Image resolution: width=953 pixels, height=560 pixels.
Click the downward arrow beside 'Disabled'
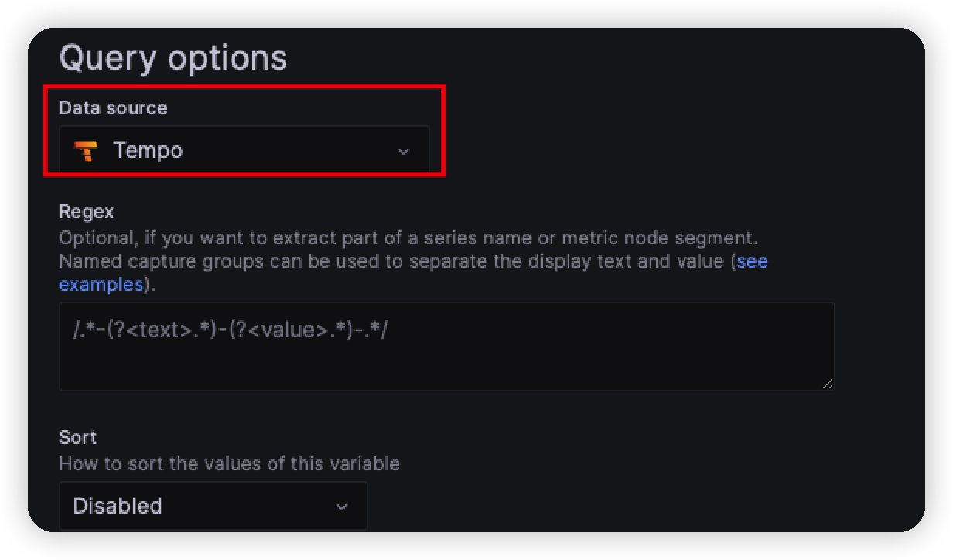click(x=340, y=506)
